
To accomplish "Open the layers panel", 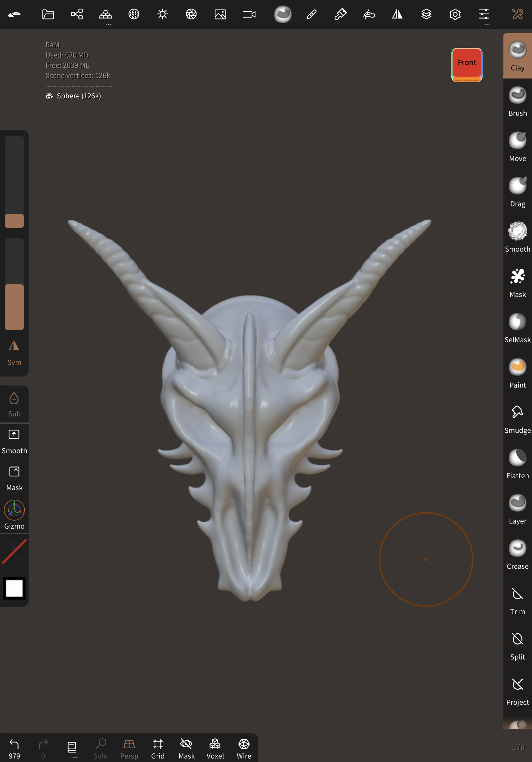I will (426, 14).
